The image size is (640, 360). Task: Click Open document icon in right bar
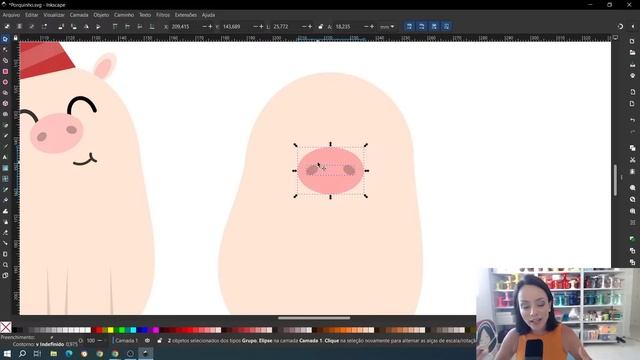[632, 53]
